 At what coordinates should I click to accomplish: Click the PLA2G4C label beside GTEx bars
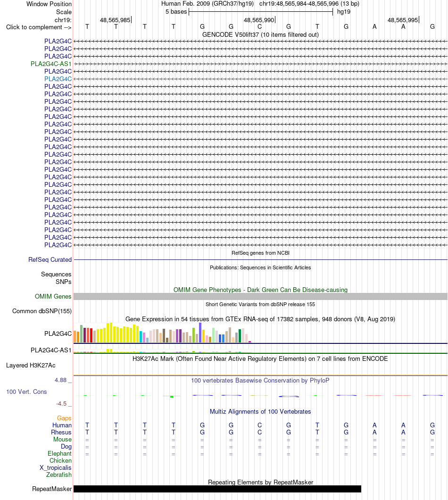(58, 333)
